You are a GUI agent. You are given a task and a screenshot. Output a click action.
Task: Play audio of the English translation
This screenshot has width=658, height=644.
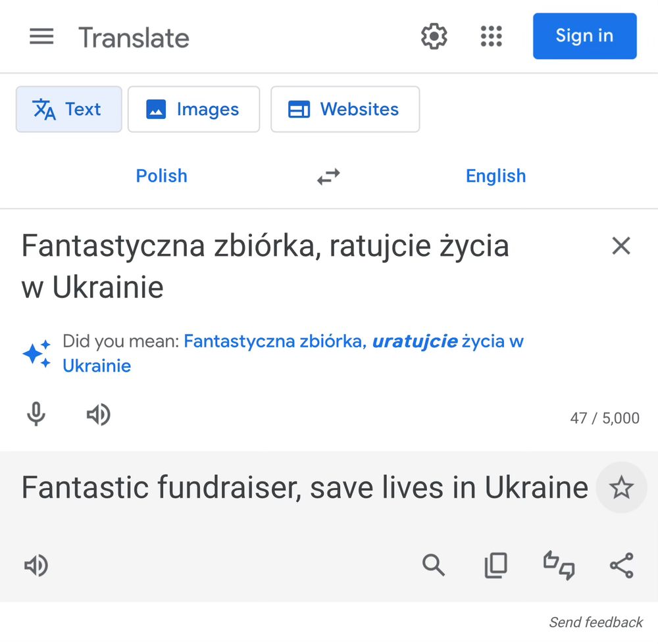click(x=36, y=565)
